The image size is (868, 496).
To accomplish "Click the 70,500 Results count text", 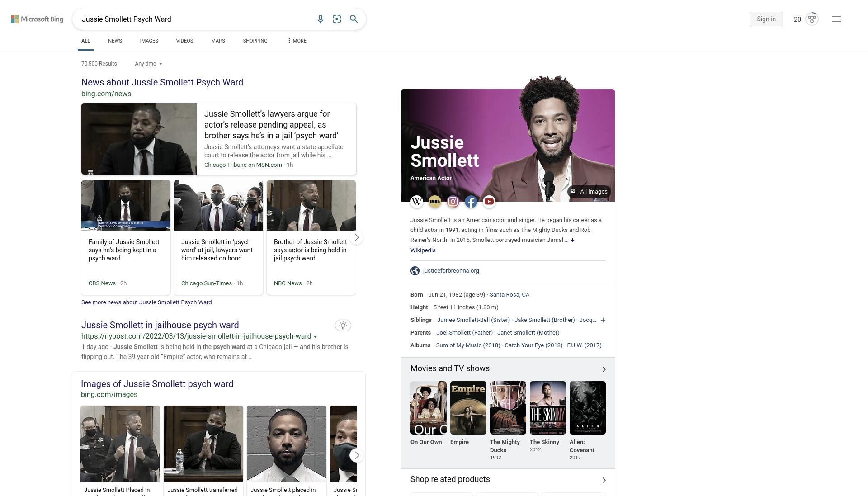I will tap(99, 64).
